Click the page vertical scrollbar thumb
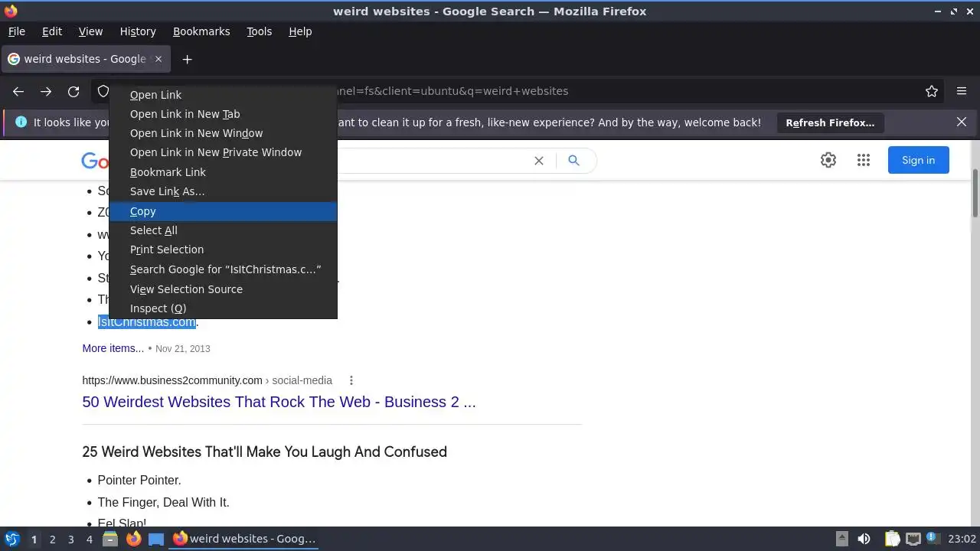This screenshot has height=551, width=980. tap(975, 194)
